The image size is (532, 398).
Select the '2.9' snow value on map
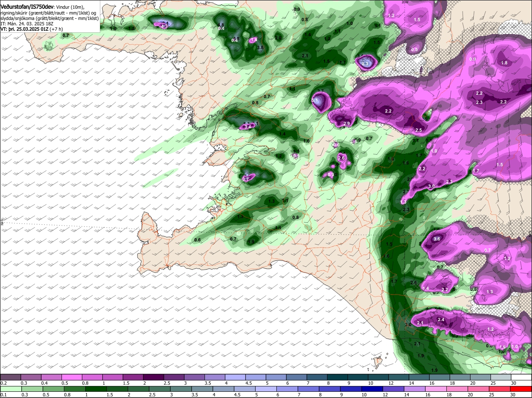tap(347, 124)
